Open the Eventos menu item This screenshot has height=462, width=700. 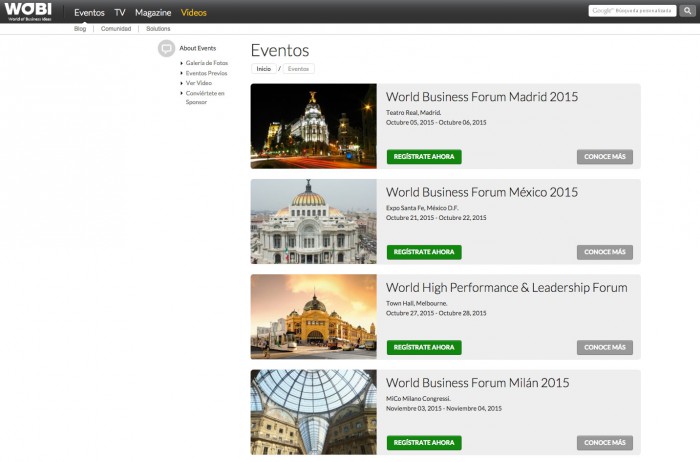(x=89, y=12)
